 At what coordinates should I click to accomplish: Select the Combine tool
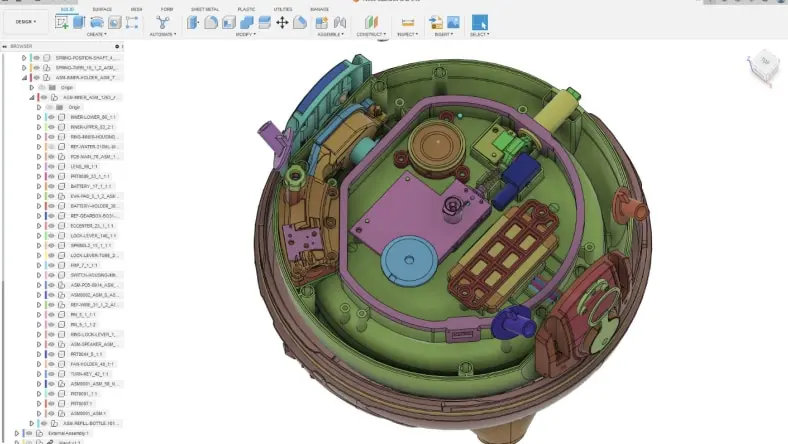pyautogui.click(x=247, y=22)
